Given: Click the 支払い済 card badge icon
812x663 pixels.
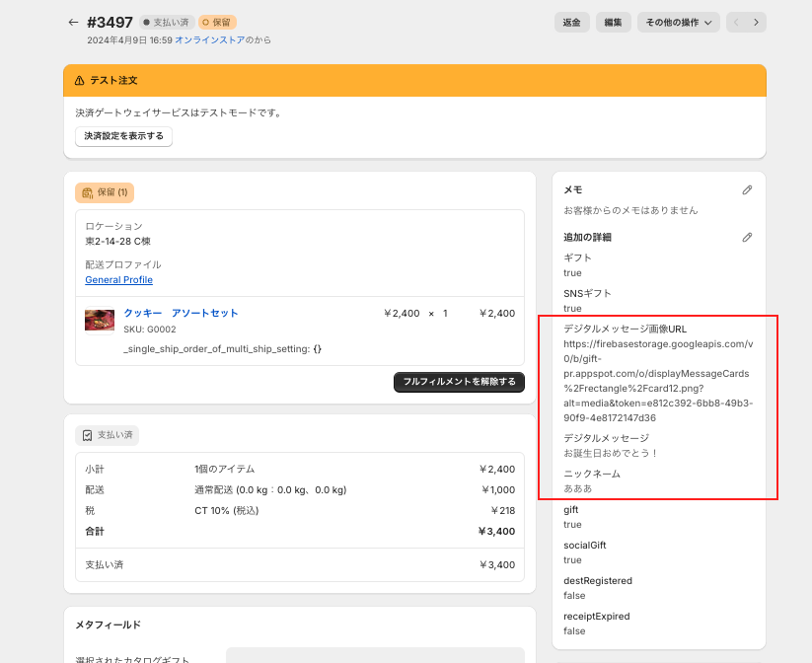Looking at the screenshot, I should (x=88, y=435).
